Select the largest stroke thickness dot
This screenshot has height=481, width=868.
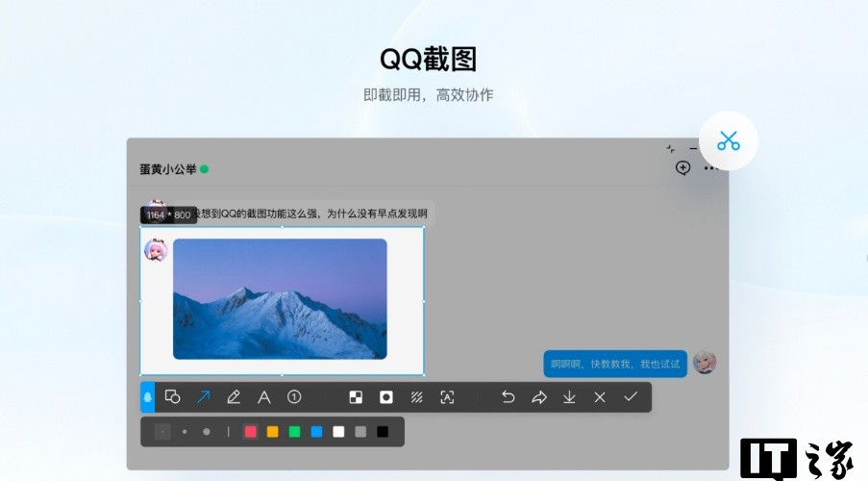coord(207,432)
